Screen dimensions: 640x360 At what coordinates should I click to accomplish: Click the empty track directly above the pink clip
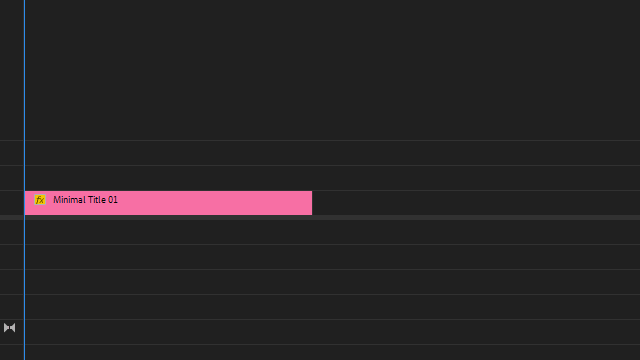tap(332, 178)
